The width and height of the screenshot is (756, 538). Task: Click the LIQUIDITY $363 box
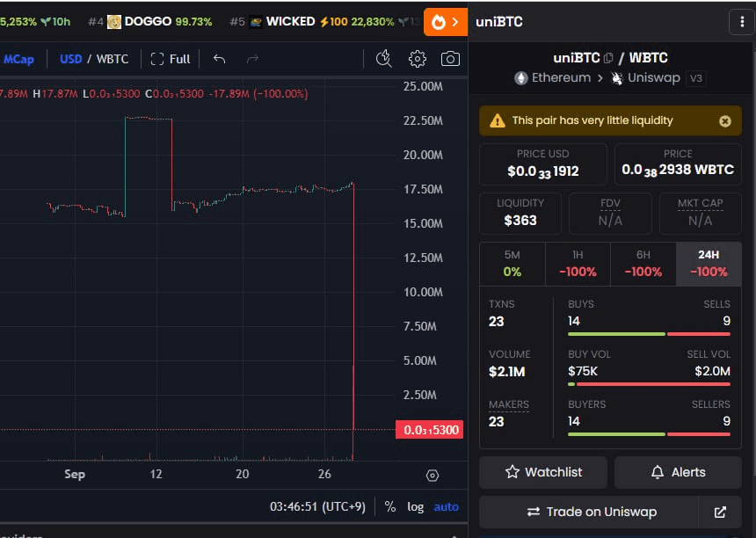pos(520,214)
